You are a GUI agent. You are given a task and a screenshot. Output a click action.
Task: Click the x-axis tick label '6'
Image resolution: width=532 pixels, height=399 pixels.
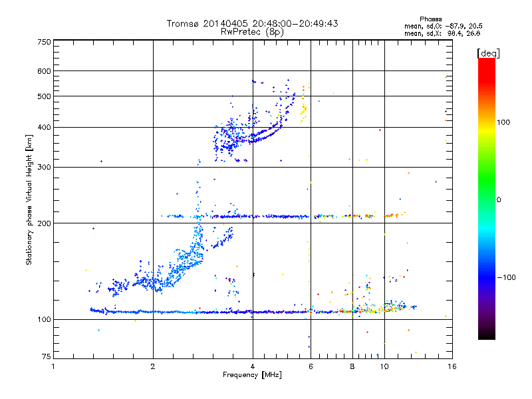(x=311, y=366)
